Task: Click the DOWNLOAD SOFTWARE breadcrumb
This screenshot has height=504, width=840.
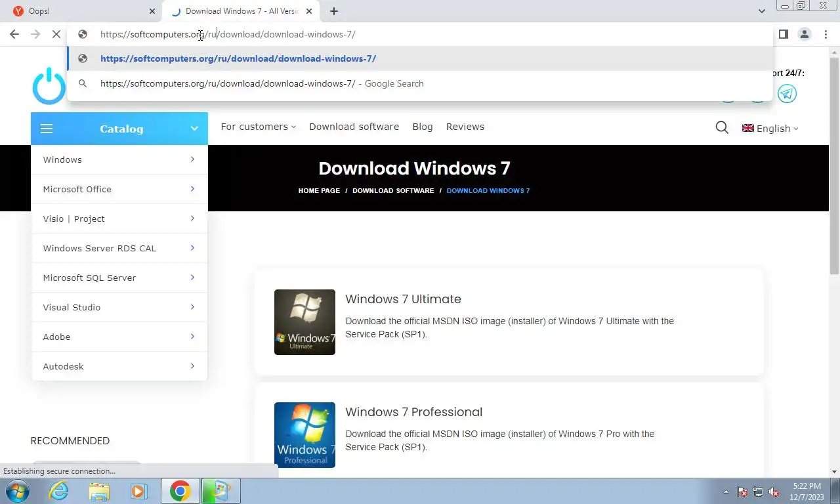Action: [x=393, y=190]
